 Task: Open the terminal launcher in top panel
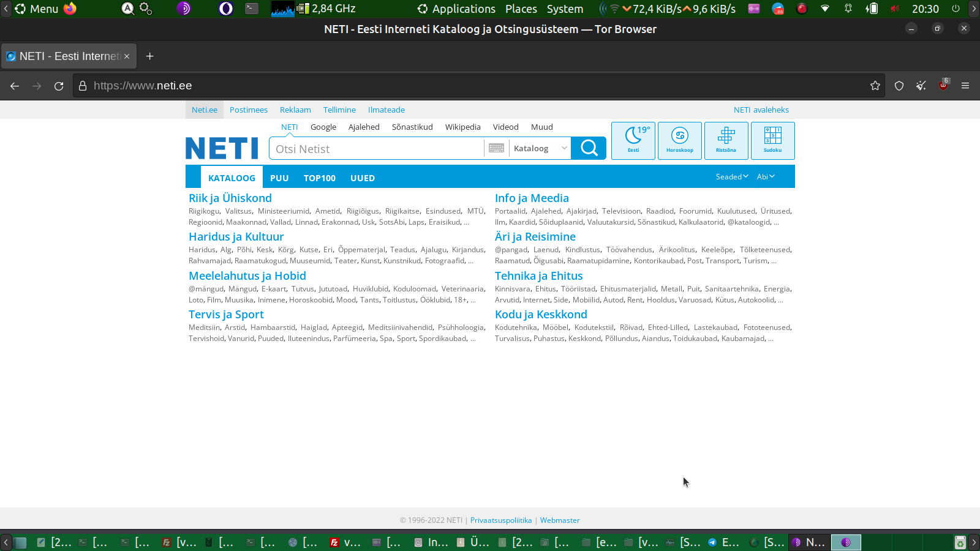tap(252, 9)
